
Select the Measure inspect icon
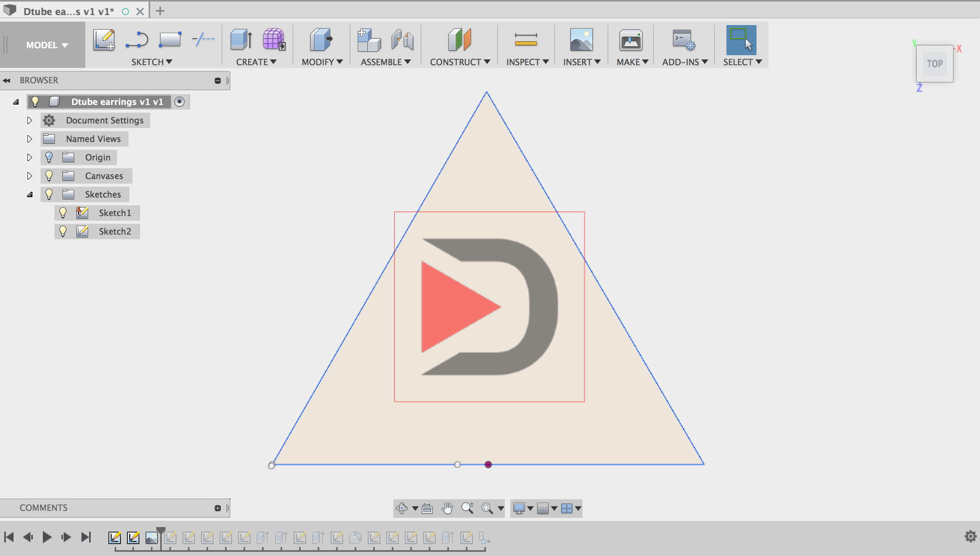526,40
